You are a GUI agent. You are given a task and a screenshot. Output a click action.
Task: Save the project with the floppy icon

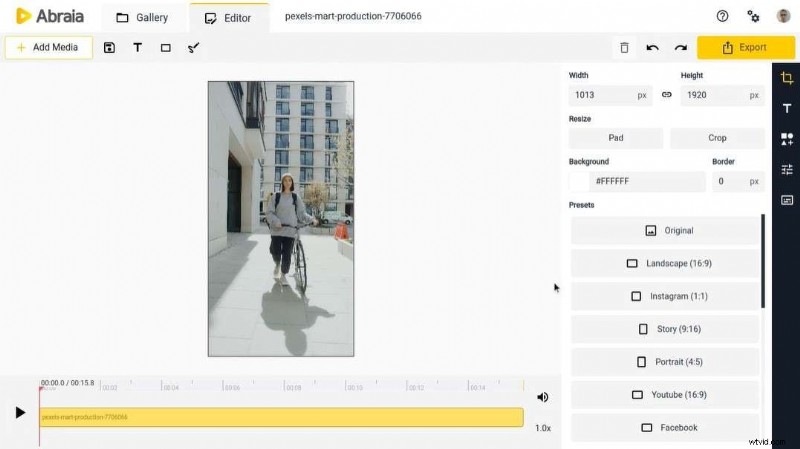tap(109, 47)
